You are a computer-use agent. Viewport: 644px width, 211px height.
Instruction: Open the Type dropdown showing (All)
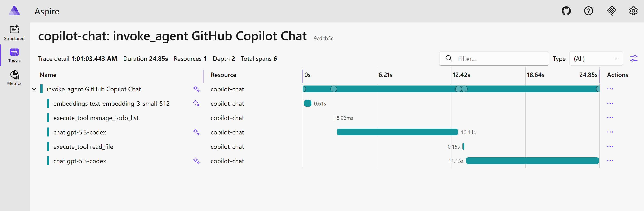pyautogui.click(x=596, y=58)
